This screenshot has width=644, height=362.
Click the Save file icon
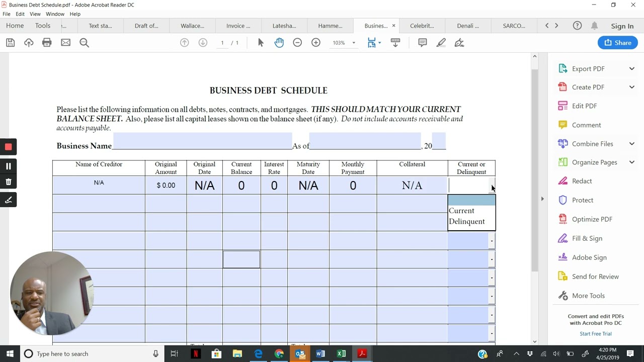[10, 43]
